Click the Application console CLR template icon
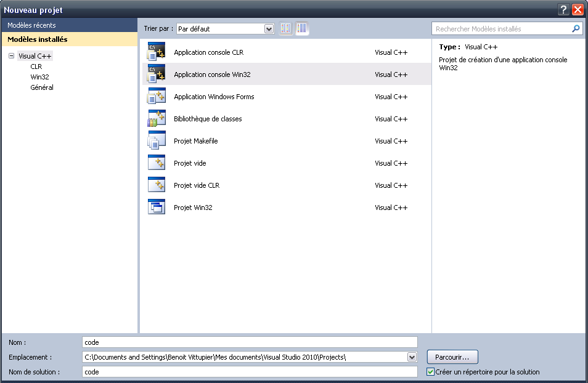The height and width of the screenshot is (383, 588). tap(157, 52)
